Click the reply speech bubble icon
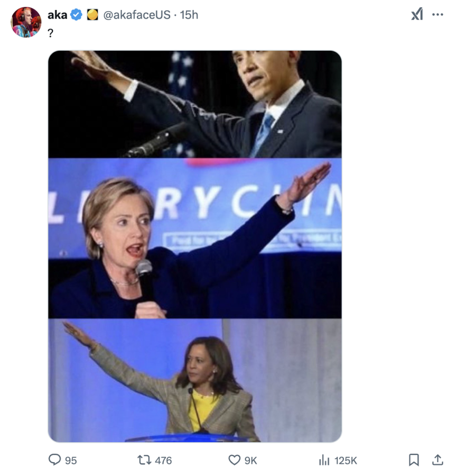 (54, 460)
